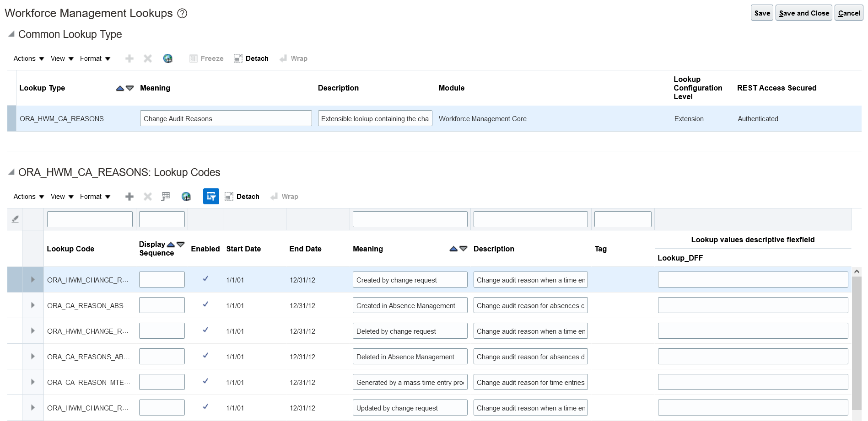Viewport: 868px width, 421px height.
Task: Freeze columns in the Common Lookup Type table
Action: pos(206,58)
